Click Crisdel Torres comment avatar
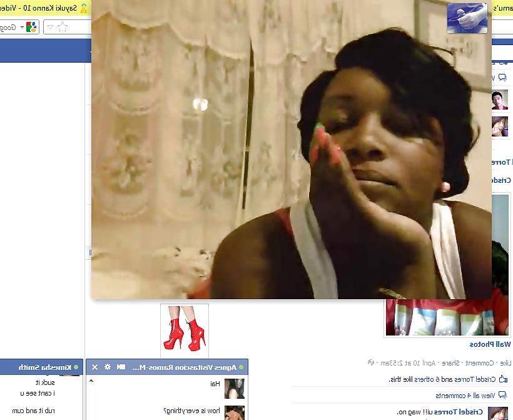513x420 pixels. (x=498, y=414)
